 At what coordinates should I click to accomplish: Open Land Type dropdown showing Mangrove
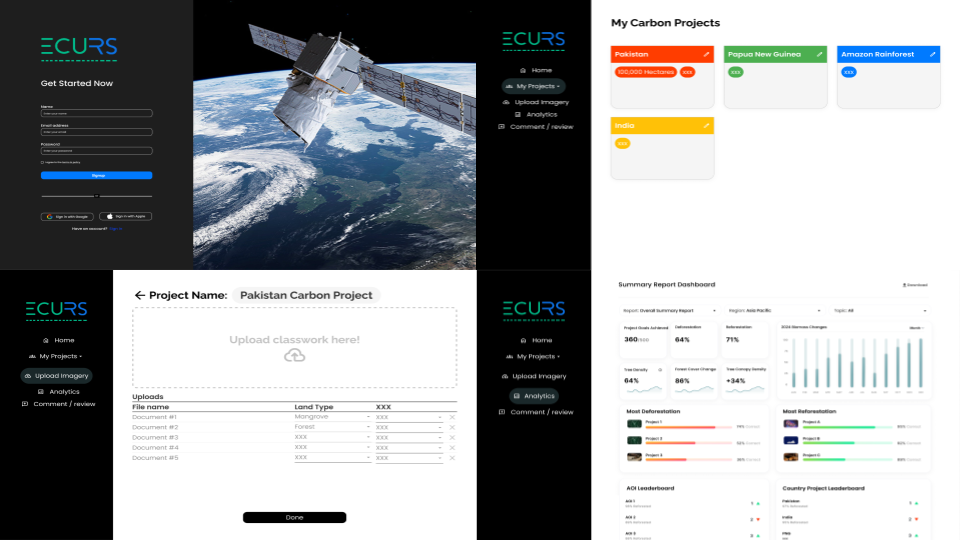tap(332, 417)
